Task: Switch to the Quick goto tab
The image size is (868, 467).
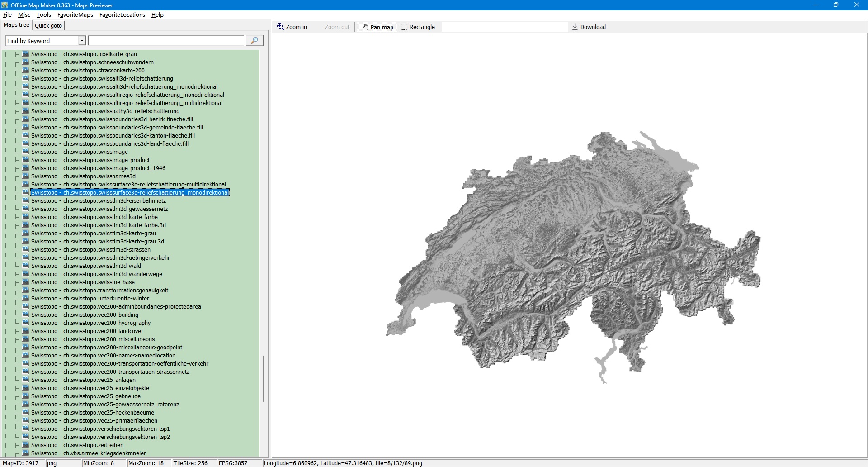Action: [48, 26]
